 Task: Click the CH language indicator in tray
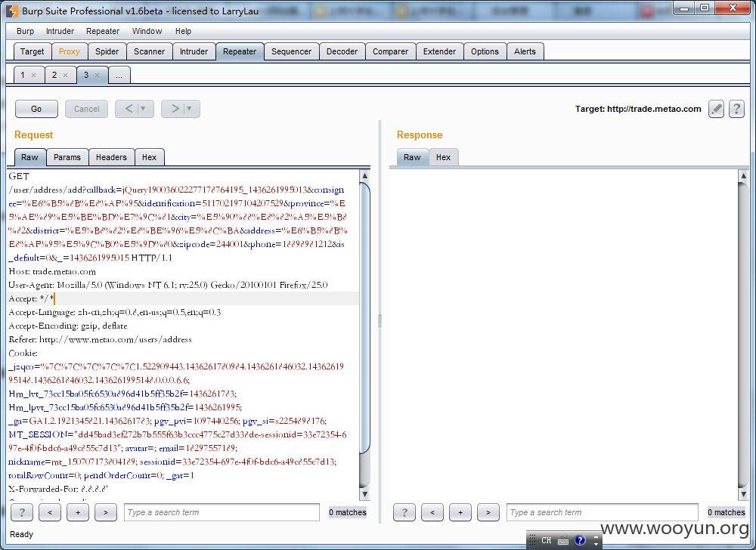pos(546,540)
